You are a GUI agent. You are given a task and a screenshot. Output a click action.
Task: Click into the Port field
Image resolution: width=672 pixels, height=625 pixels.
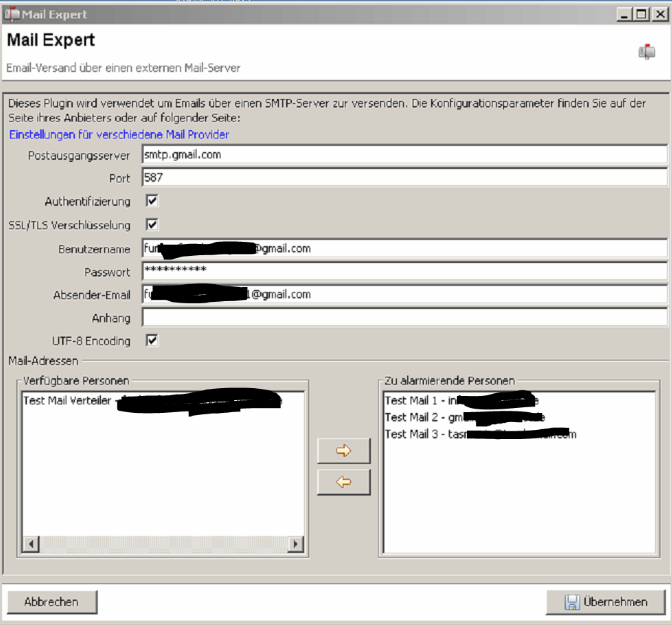pos(404,178)
